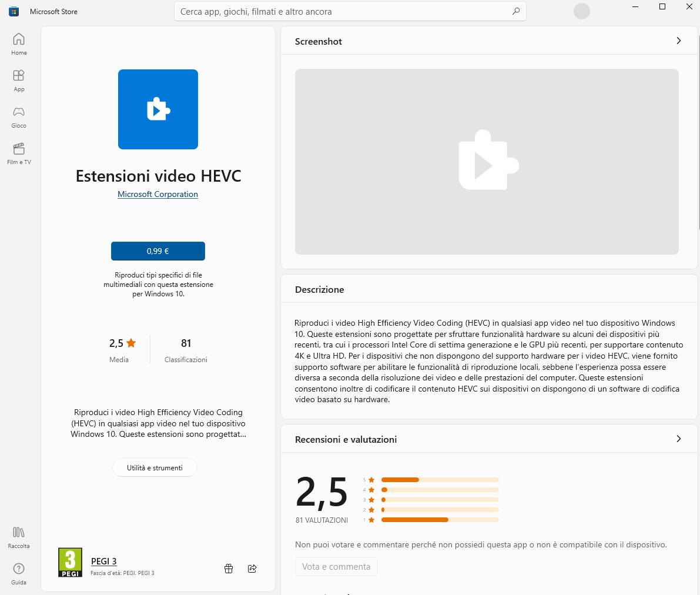Click the gift icon to buy as gift

[229, 568]
